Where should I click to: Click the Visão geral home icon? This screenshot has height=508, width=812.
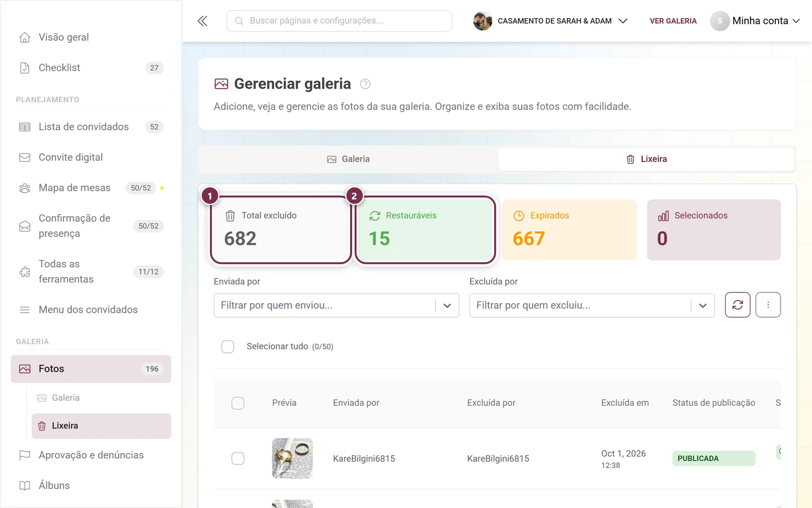25,37
